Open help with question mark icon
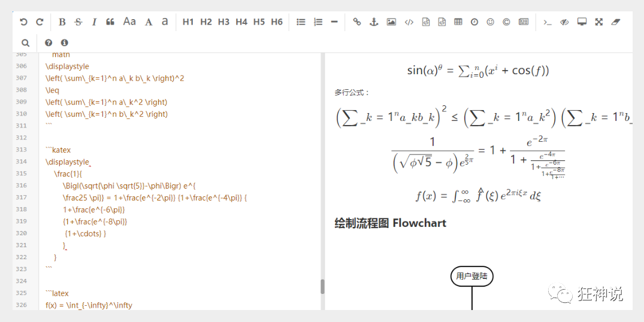The image size is (644, 322). click(49, 42)
